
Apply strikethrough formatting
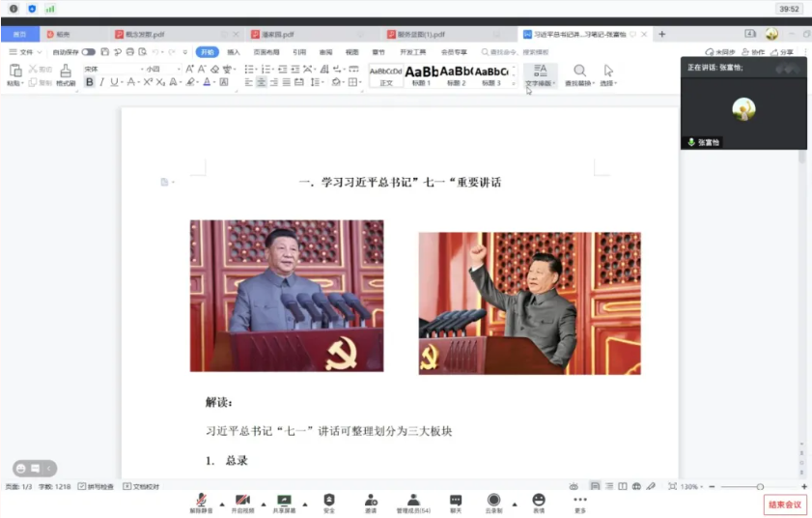[x=131, y=82]
